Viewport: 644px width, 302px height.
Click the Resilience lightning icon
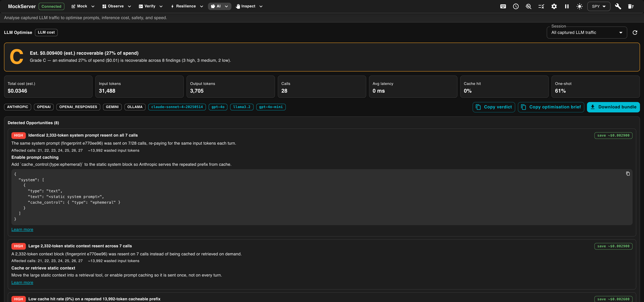[172, 7]
